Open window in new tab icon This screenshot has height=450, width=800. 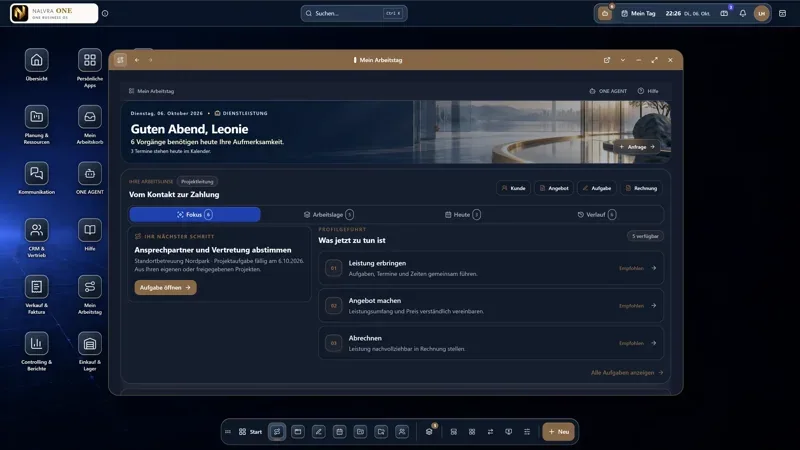click(607, 60)
